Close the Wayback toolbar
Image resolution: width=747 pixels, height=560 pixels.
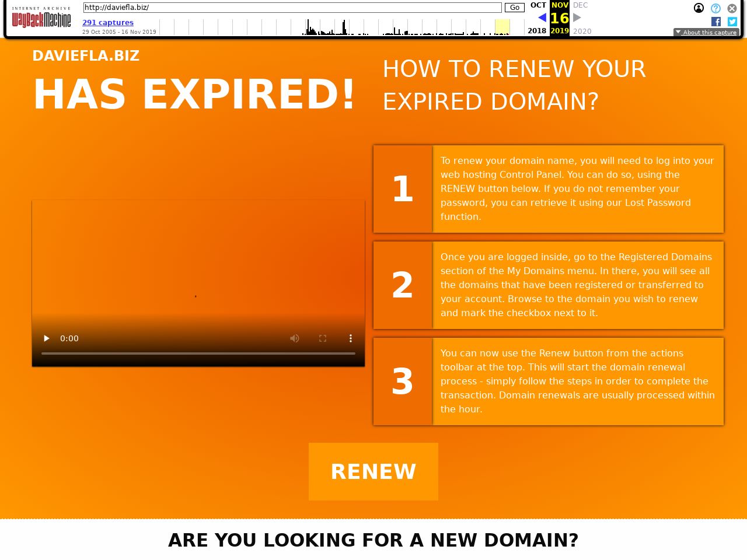pos(732,8)
